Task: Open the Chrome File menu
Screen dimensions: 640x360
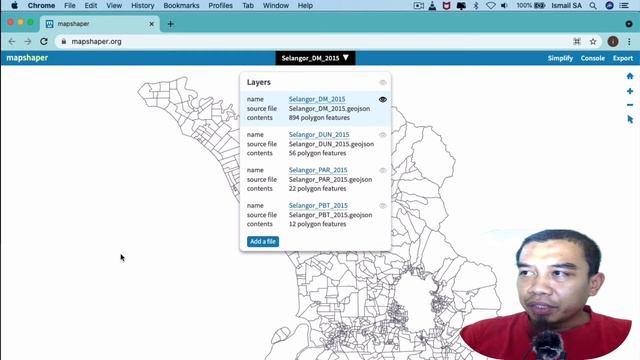Action: pyautogui.click(x=70, y=6)
